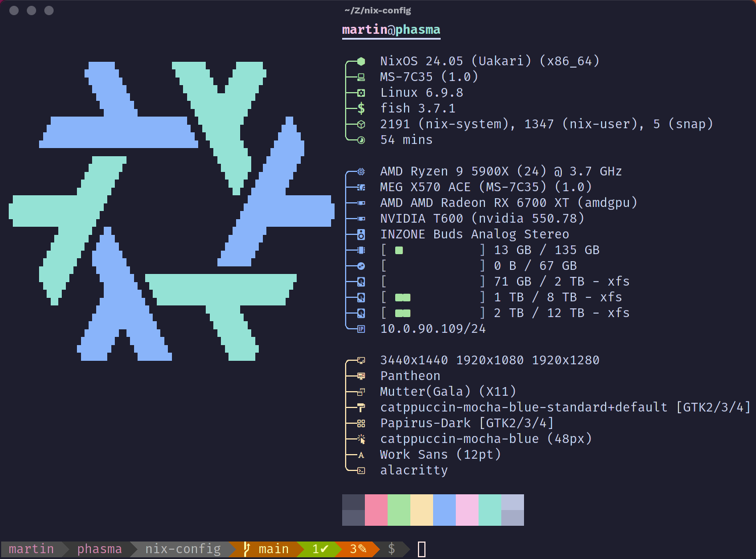756x559 pixels.
Task: Click the text 'INZONE Buds Analog Stereo'
Action: tap(474, 234)
